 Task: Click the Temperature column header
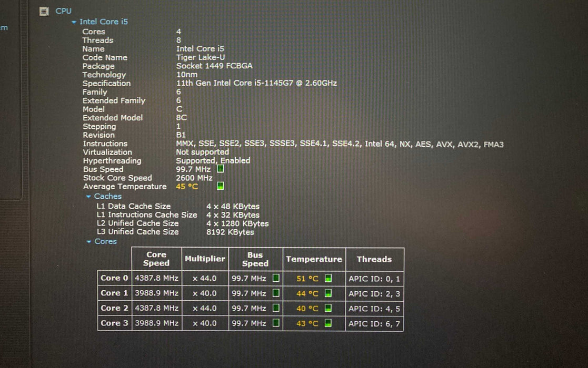click(x=314, y=259)
